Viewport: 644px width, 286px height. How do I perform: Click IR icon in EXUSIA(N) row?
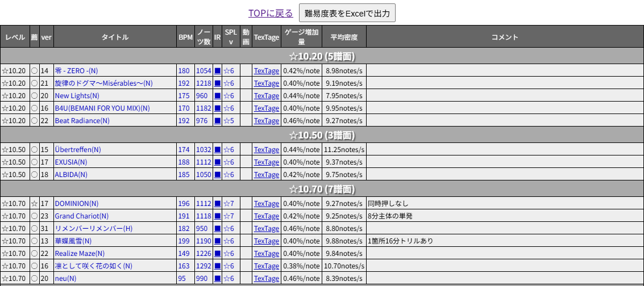click(x=218, y=162)
